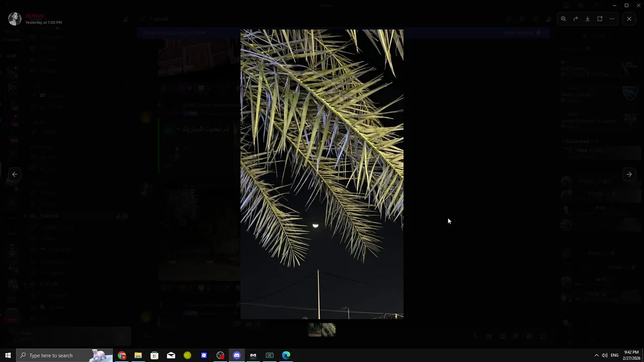Viewport: 644px width, 362px height.
Task: Open the Windows Start menu
Action: click(x=8, y=355)
